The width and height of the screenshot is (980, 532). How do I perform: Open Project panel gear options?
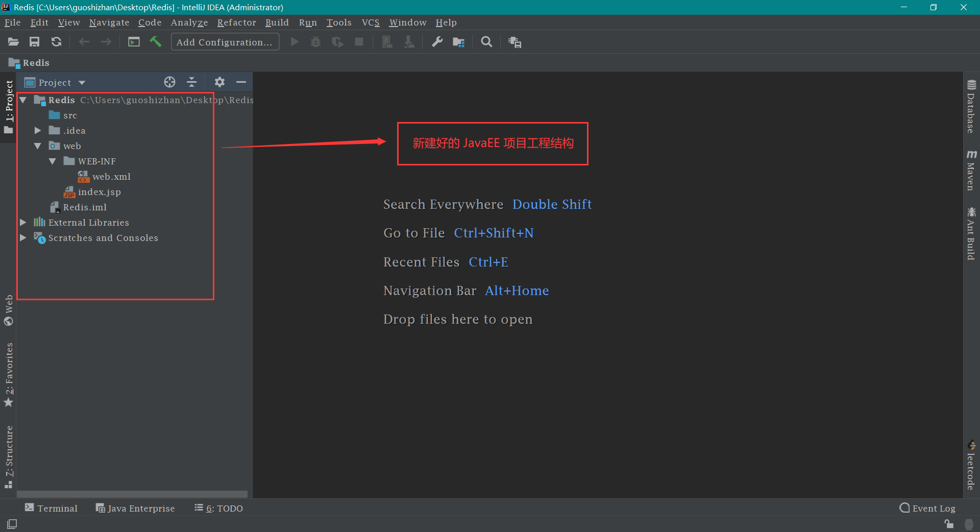(x=219, y=82)
